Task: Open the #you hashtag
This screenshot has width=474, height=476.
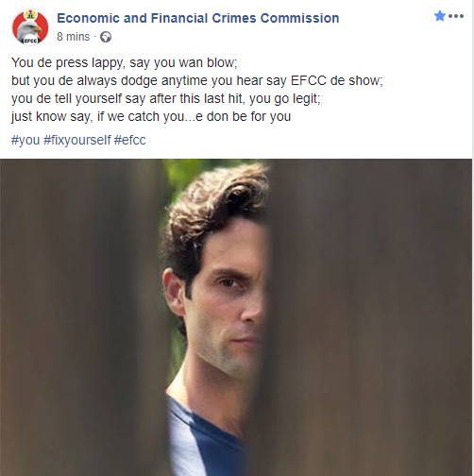Action: click(x=25, y=140)
